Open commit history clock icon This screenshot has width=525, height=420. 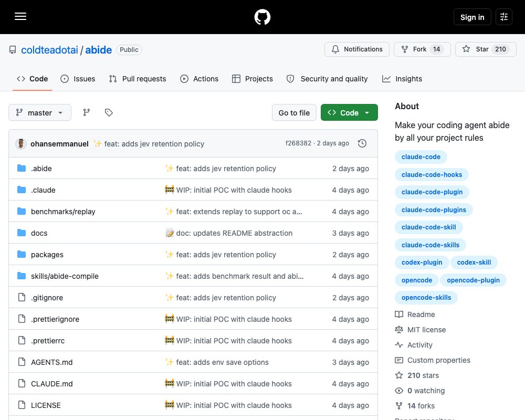[x=362, y=143]
